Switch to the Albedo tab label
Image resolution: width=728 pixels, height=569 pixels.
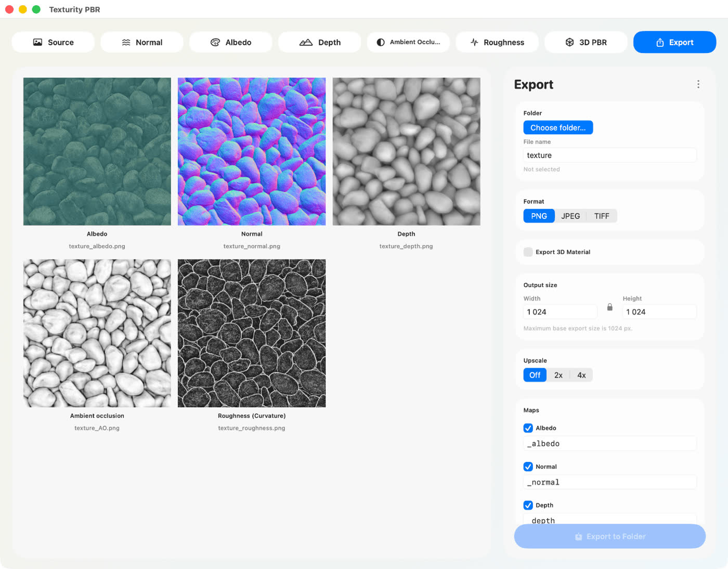pos(239,42)
